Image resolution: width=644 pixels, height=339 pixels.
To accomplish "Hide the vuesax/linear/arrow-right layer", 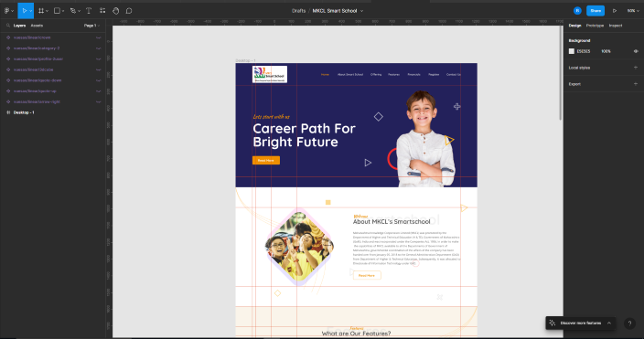I will [x=98, y=101].
